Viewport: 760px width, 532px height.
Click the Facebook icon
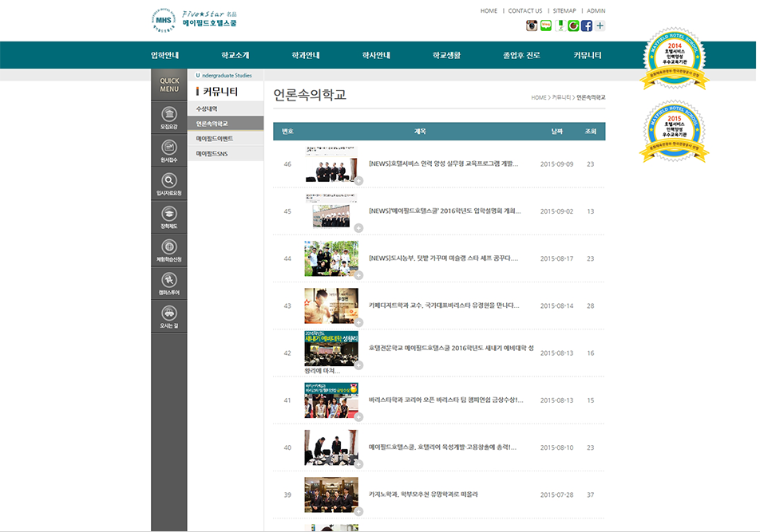click(587, 26)
